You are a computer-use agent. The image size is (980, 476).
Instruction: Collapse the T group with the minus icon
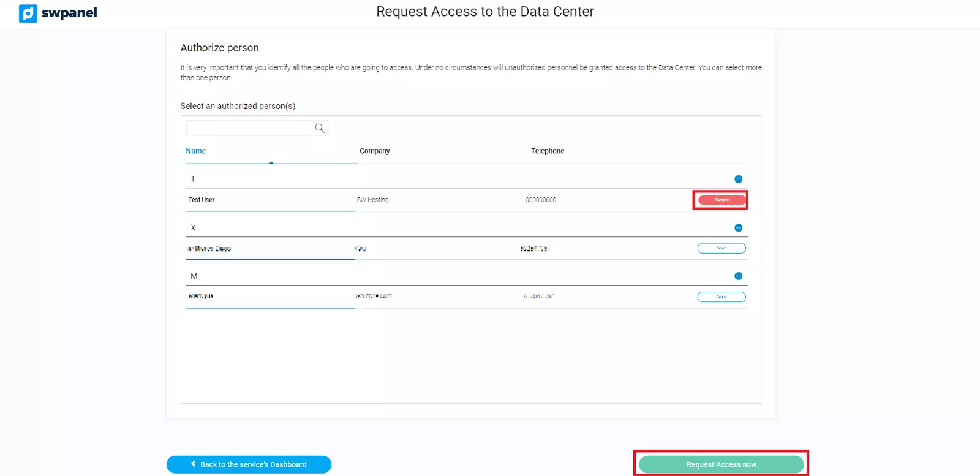coord(738,179)
